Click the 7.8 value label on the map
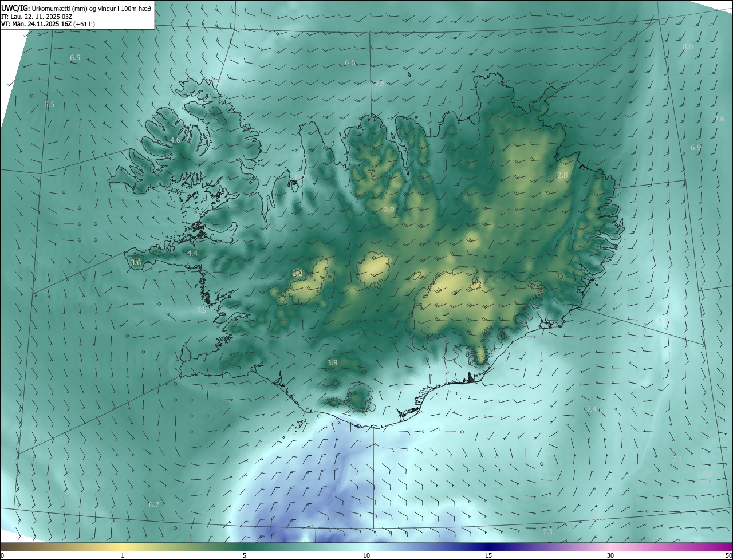733x560 pixels. [380, 84]
